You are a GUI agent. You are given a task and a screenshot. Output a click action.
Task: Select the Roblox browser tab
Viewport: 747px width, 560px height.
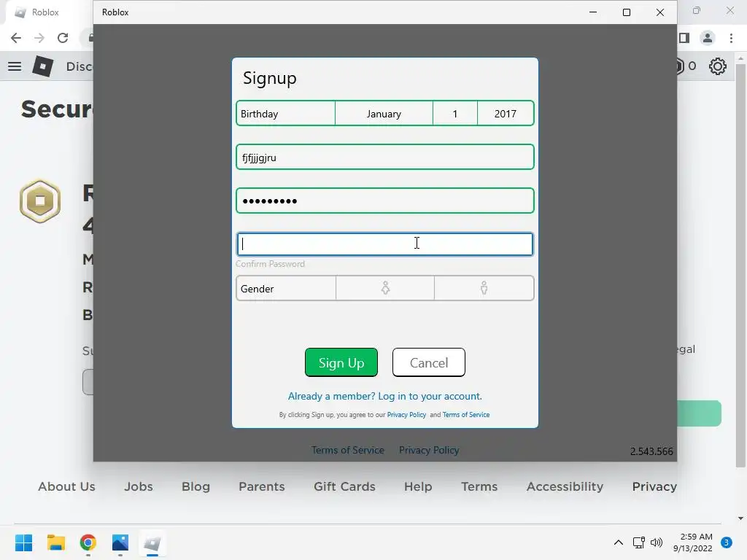point(46,13)
